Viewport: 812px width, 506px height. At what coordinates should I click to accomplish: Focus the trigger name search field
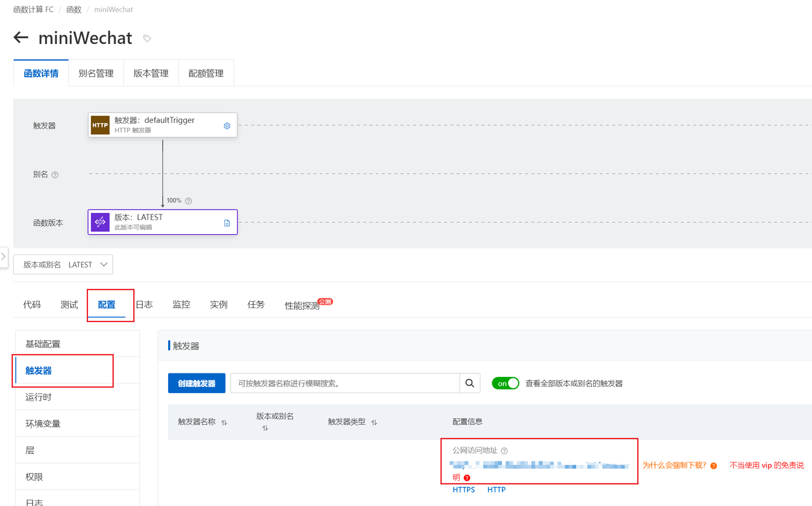345,383
